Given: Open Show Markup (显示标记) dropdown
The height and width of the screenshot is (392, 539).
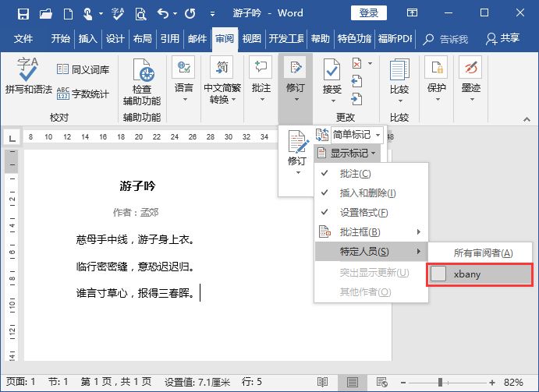Looking at the screenshot, I should click(346, 153).
